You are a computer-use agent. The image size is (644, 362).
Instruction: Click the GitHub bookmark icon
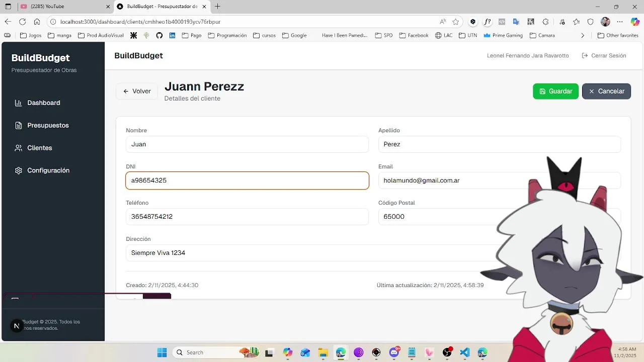click(159, 36)
